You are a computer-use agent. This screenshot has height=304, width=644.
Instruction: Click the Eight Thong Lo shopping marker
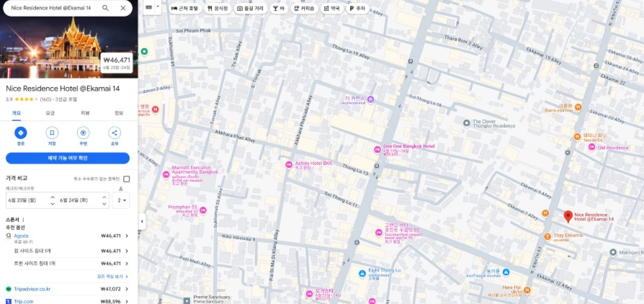362,273
